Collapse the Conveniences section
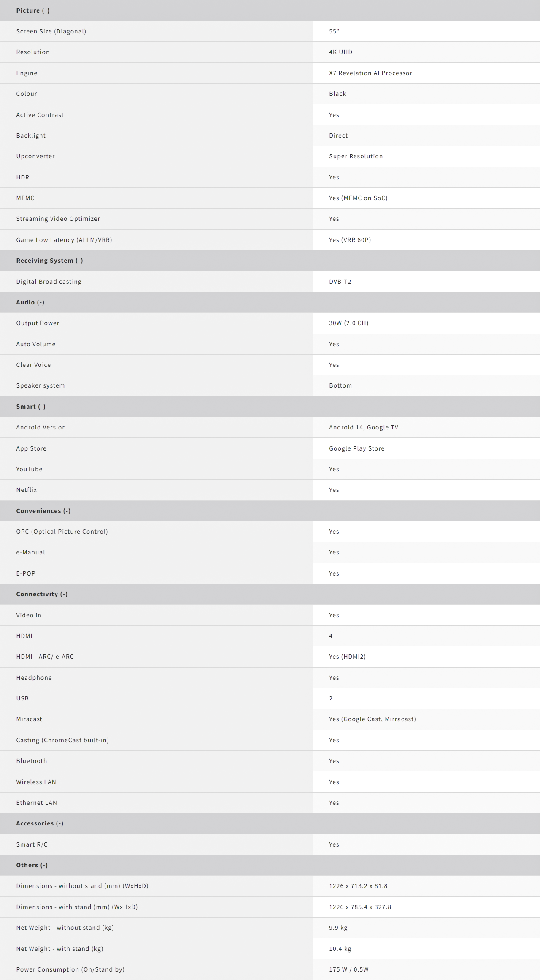 [x=43, y=511]
